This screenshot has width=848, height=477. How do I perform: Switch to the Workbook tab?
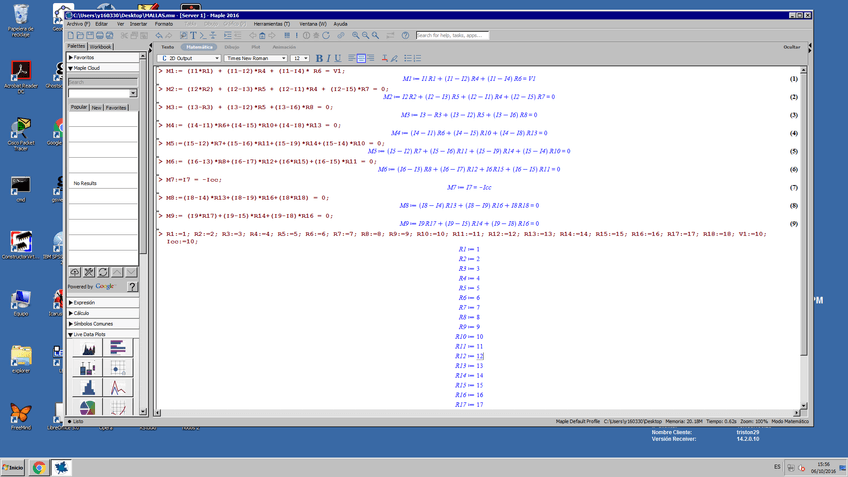(101, 47)
